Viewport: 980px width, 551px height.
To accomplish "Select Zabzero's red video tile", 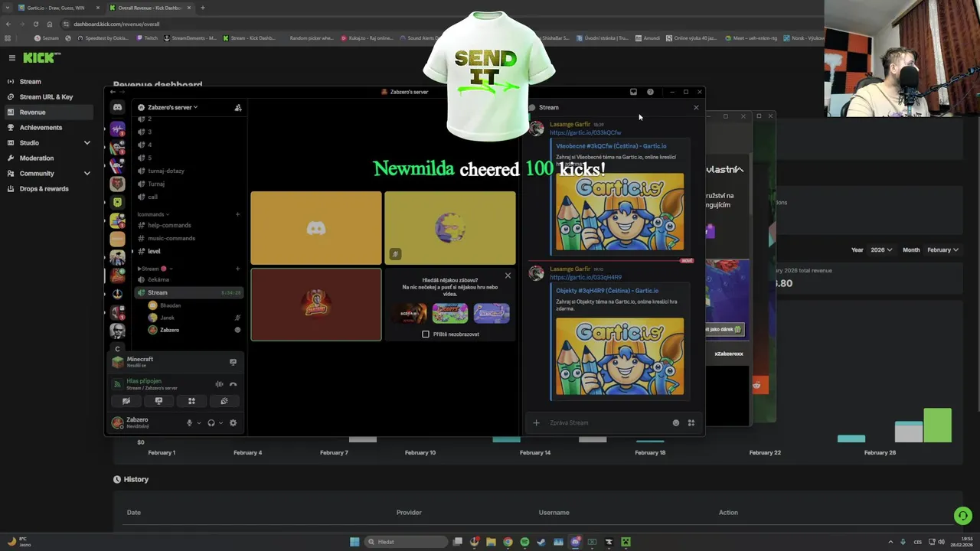I will tap(316, 305).
